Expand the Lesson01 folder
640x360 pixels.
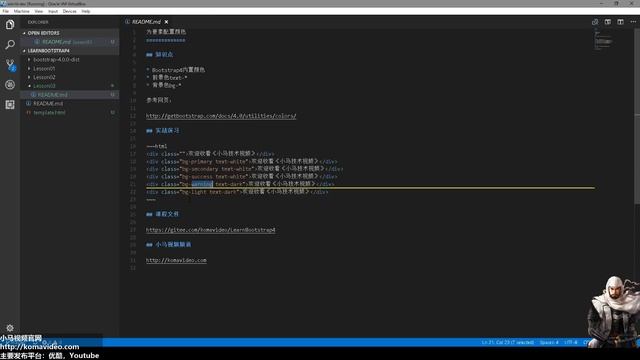coord(44,69)
